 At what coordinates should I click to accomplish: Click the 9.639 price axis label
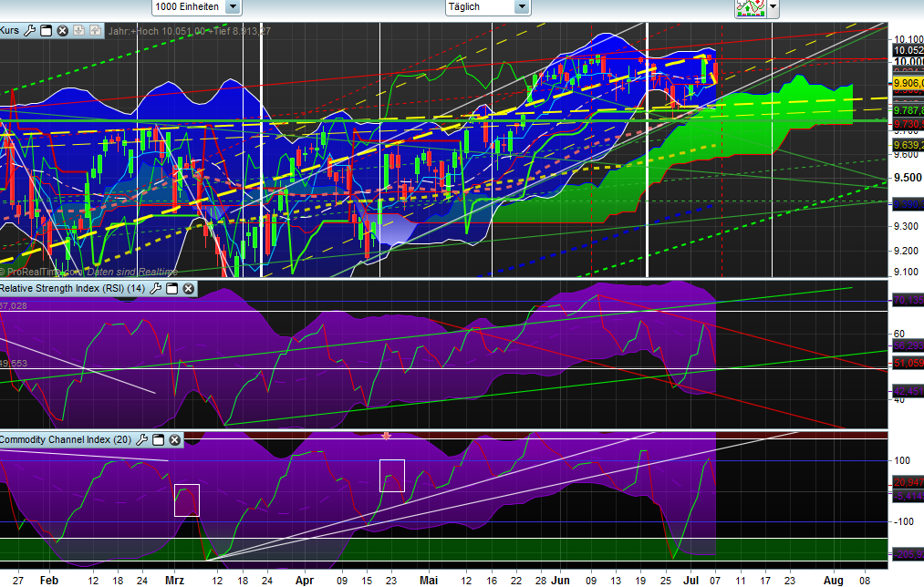click(908, 146)
